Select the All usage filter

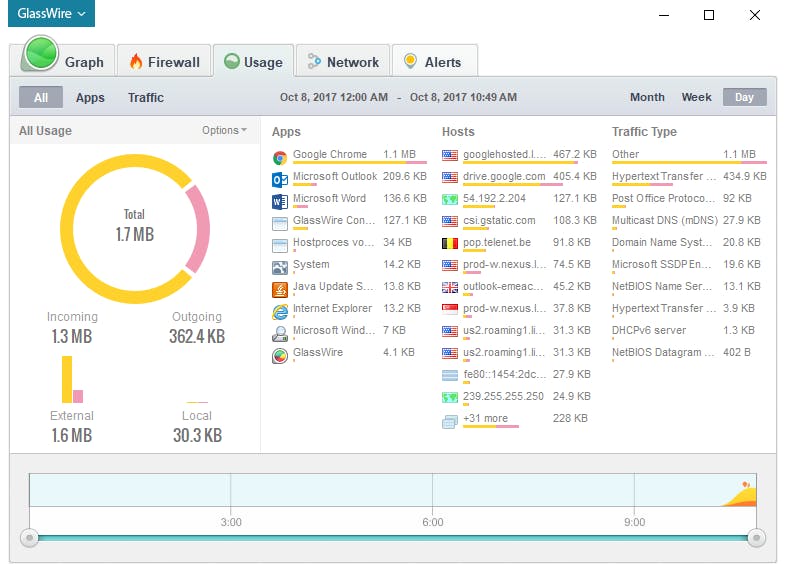41,97
